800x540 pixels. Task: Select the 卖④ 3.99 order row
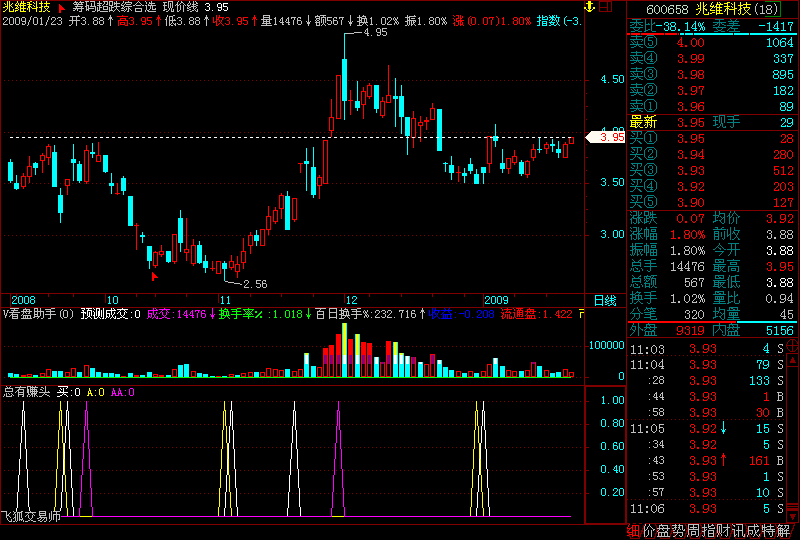point(712,59)
